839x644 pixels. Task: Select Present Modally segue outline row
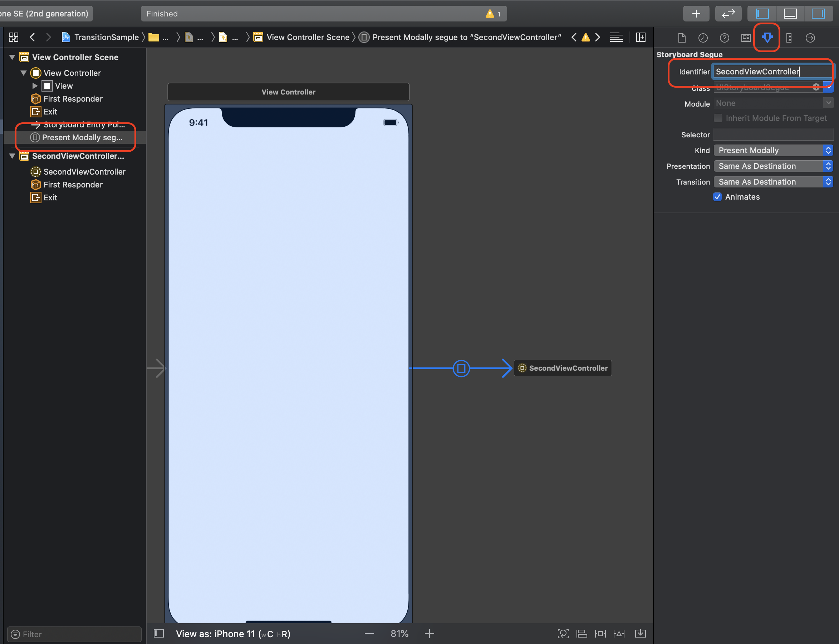click(x=75, y=137)
